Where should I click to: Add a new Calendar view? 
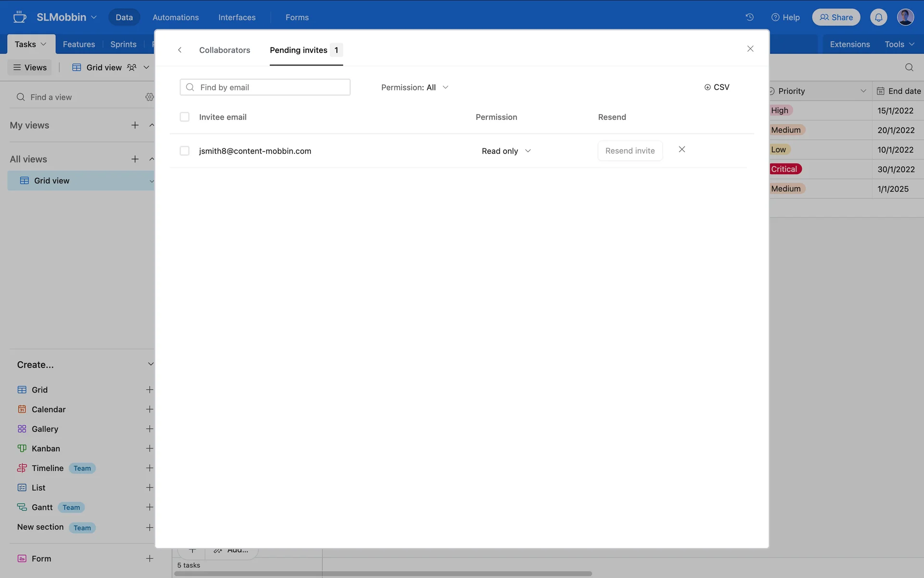point(149,409)
